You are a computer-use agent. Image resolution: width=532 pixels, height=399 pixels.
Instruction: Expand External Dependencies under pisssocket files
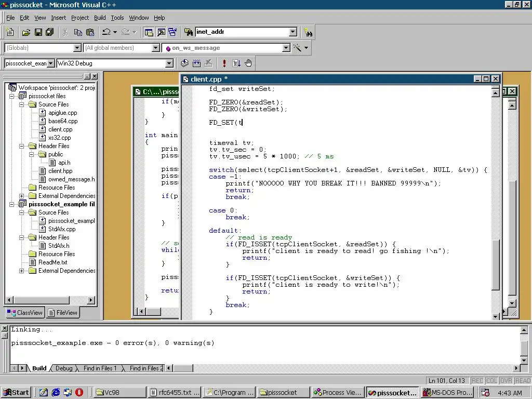pyautogui.click(x=22, y=196)
